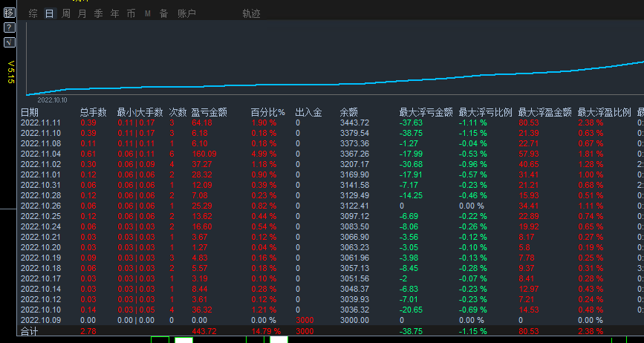644x343 pixels.
Task: Click profit 160.09 on 2022.11.04
Action: point(204,154)
